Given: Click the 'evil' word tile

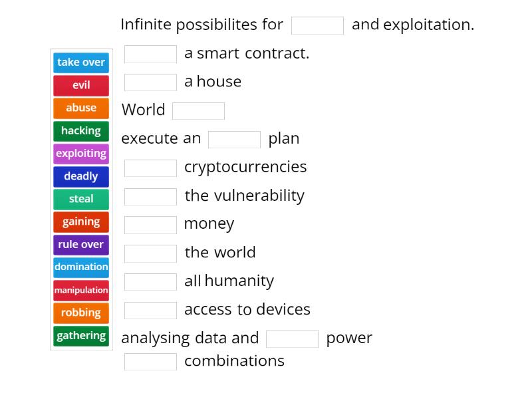Looking at the screenshot, I should tap(80, 85).
